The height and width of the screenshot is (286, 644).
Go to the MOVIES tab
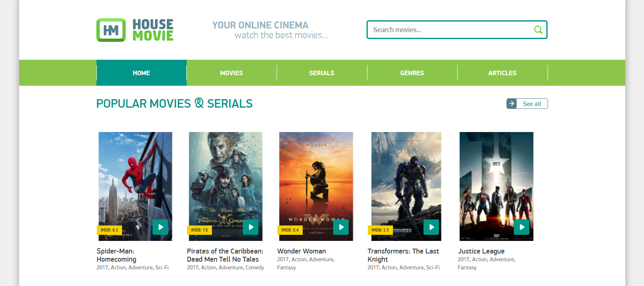point(231,73)
